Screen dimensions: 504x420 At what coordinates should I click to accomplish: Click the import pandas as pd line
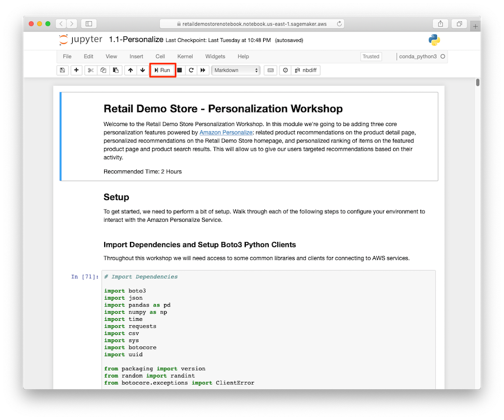pos(137,305)
